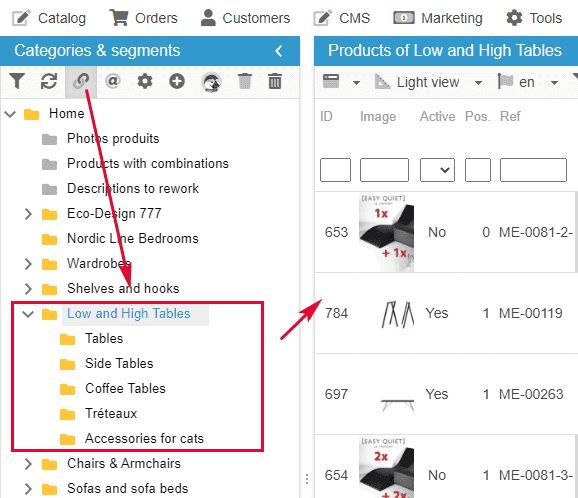Open the Tools menu
This screenshot has width=578, height=498.
click(534, 18)
